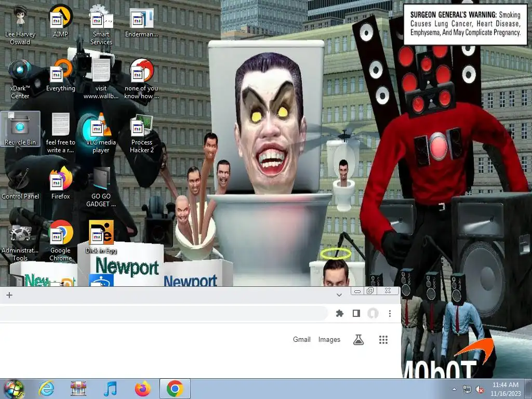Open the Smart Services desktop shortcut
Viewport: 532px width, 399px height.
click(x=101, y=25)
